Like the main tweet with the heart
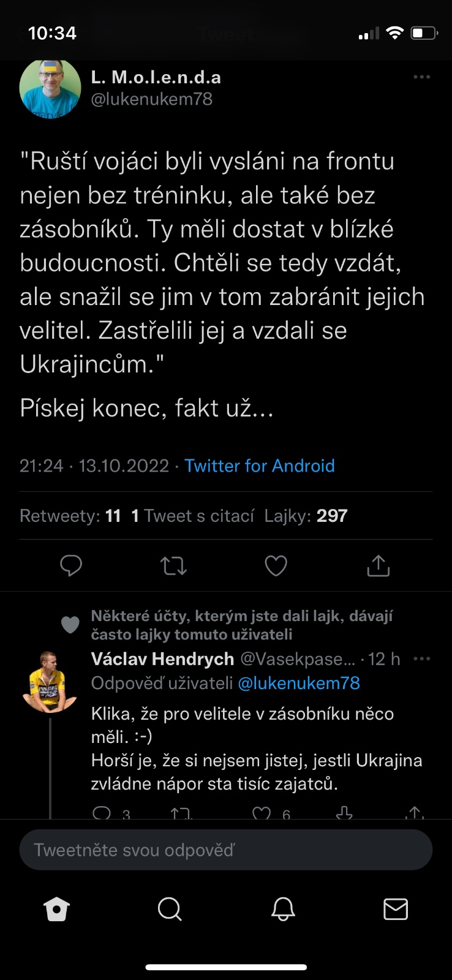This screenshot has height=980, width=452. click(276, 565)
